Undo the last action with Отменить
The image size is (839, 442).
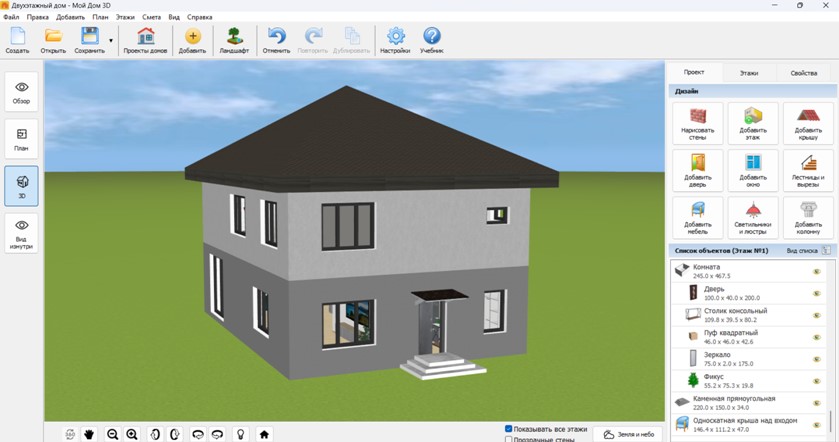click(x=276, y=40)
